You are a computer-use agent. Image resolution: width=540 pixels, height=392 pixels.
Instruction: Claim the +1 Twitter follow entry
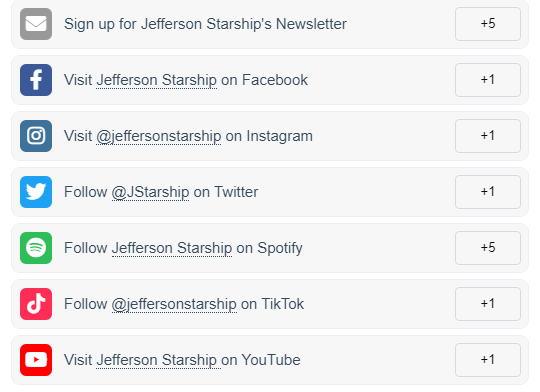pos(488,192)
